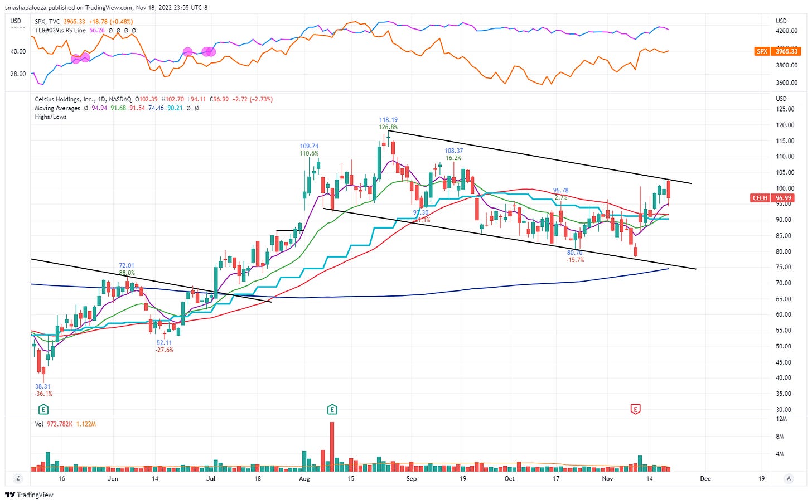The width and height of the screenshot is (812, 504).
Task: Click the Oct label on the date axis
Action: pos(510,478)
